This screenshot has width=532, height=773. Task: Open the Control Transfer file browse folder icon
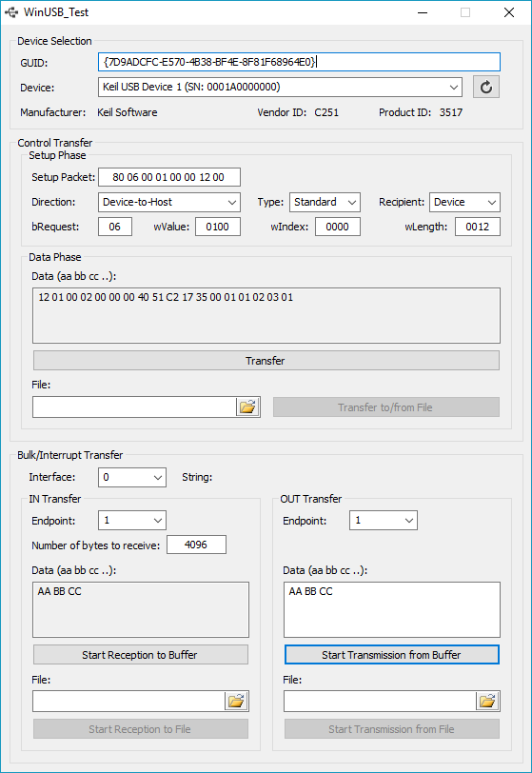(x=247, y=407)
